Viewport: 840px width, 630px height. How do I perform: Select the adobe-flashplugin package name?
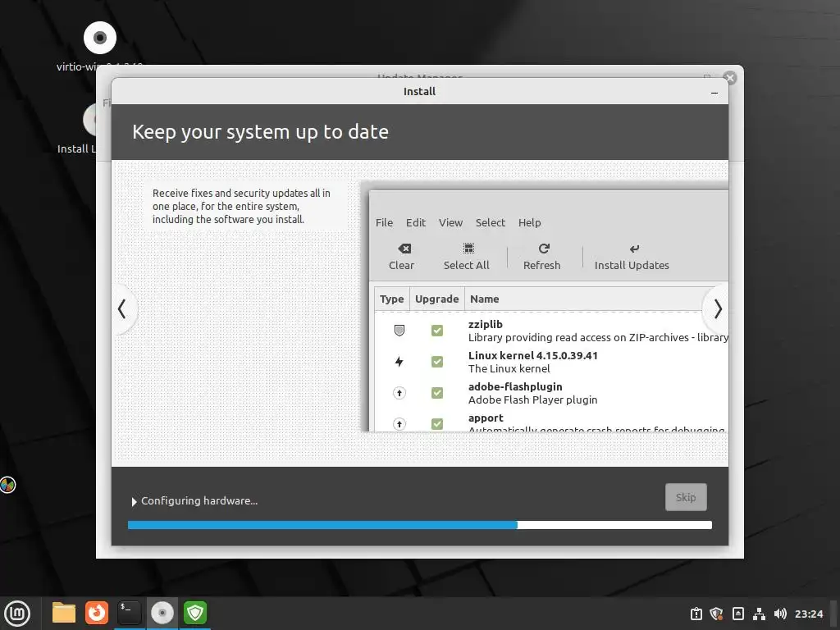coord(515,387)
